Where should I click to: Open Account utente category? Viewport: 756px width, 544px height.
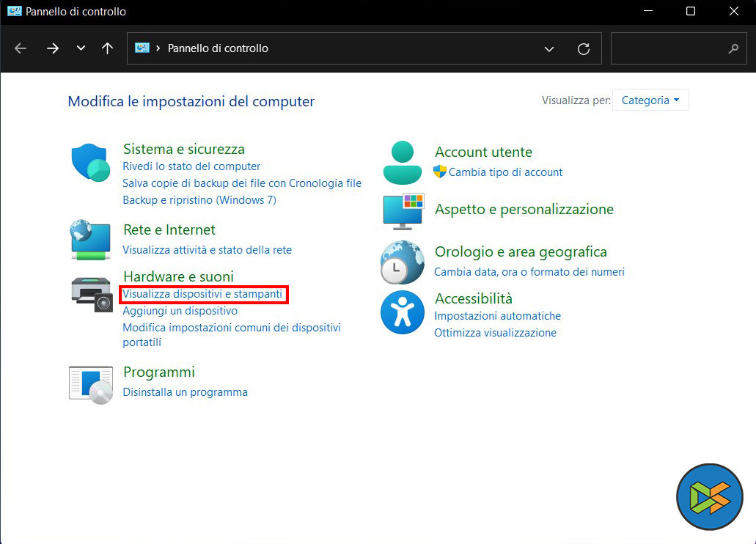pos(483,152)
